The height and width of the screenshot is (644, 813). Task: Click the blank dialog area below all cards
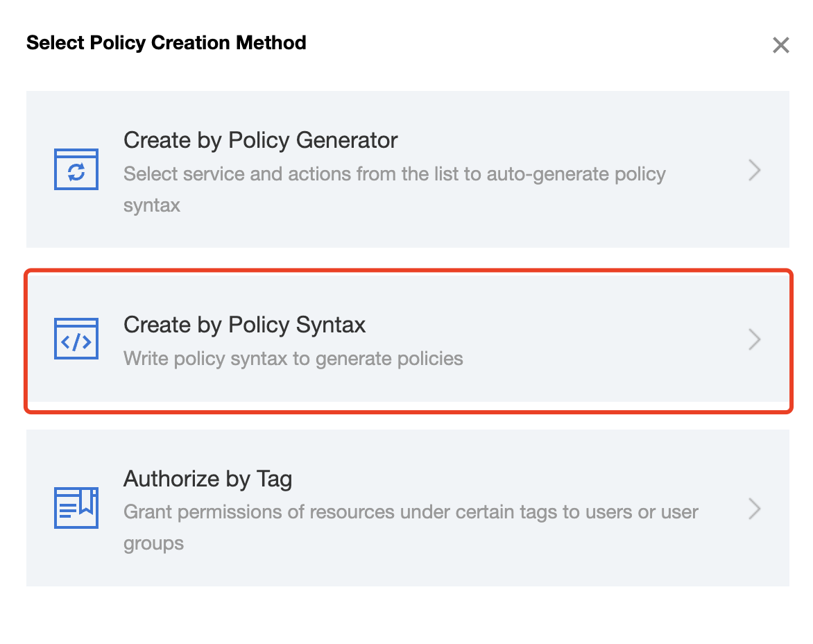coord(407,614)
